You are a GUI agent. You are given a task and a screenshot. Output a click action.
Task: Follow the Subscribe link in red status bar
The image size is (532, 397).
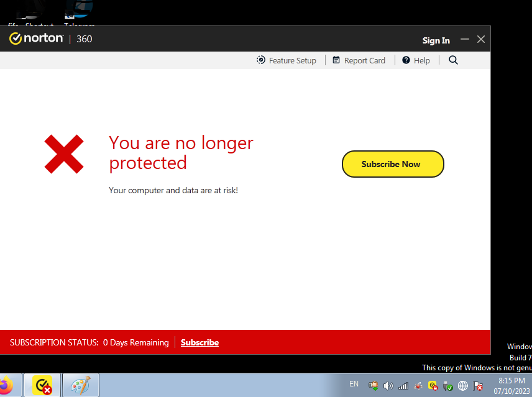(199, 342)
